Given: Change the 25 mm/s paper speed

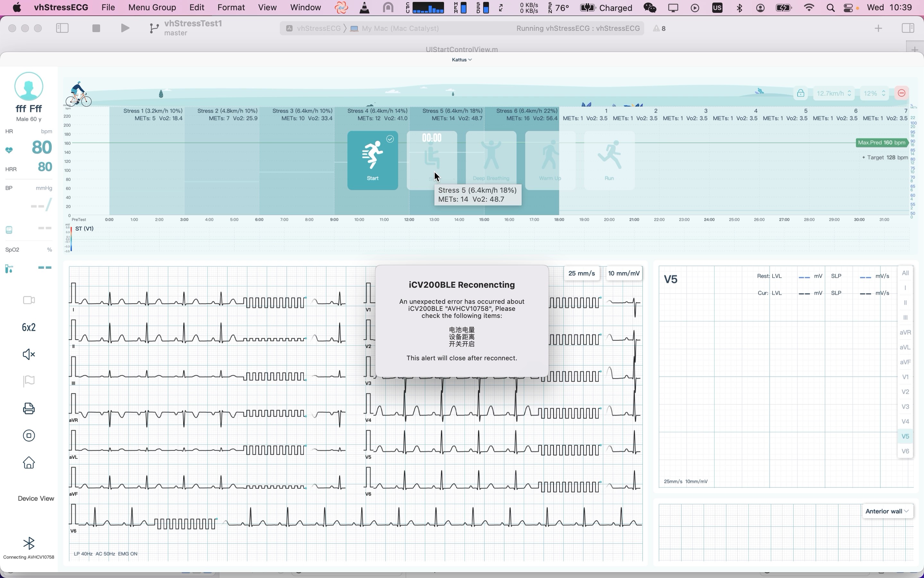Looking at the screenshot, I should pyautogui.click(x=581, y=273).
